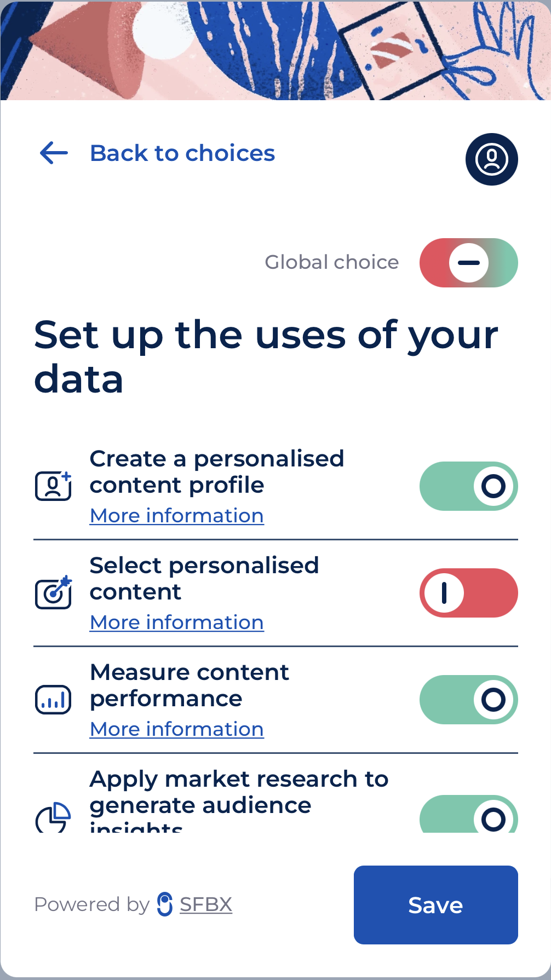The width and height of the screenshot is (551, 980).
Task: Visit the SFBX link
Action: 206,904
